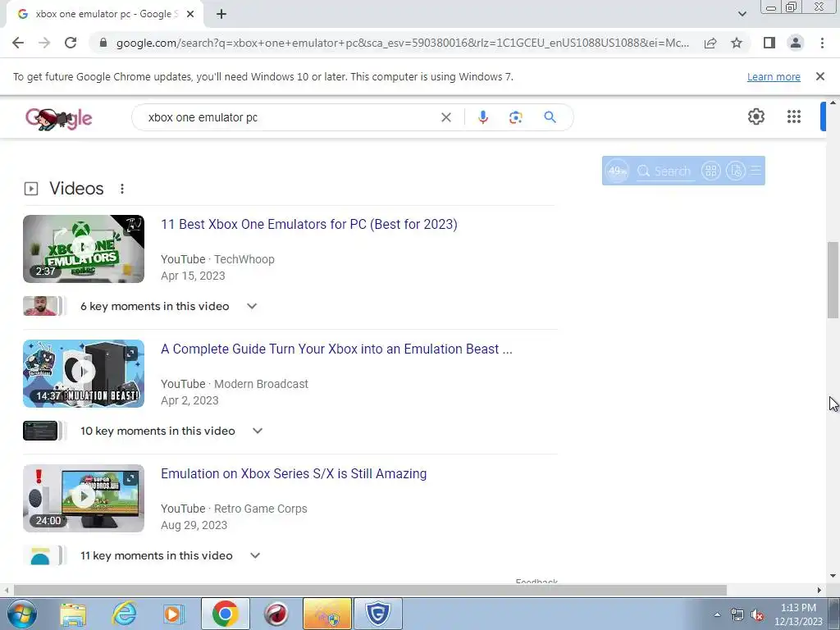
Task: Select the 'xbox one emulator pc' tab
Action: (x=104, y=14)
